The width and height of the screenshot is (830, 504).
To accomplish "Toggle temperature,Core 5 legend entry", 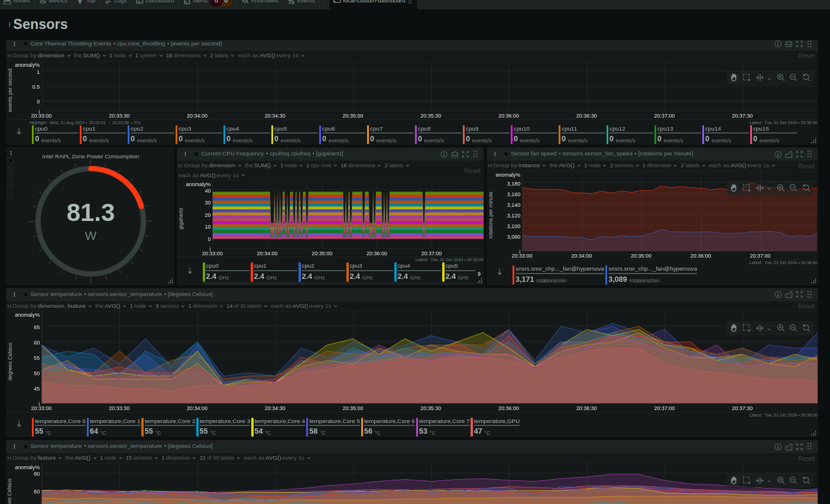I will [x=333, y=427].
